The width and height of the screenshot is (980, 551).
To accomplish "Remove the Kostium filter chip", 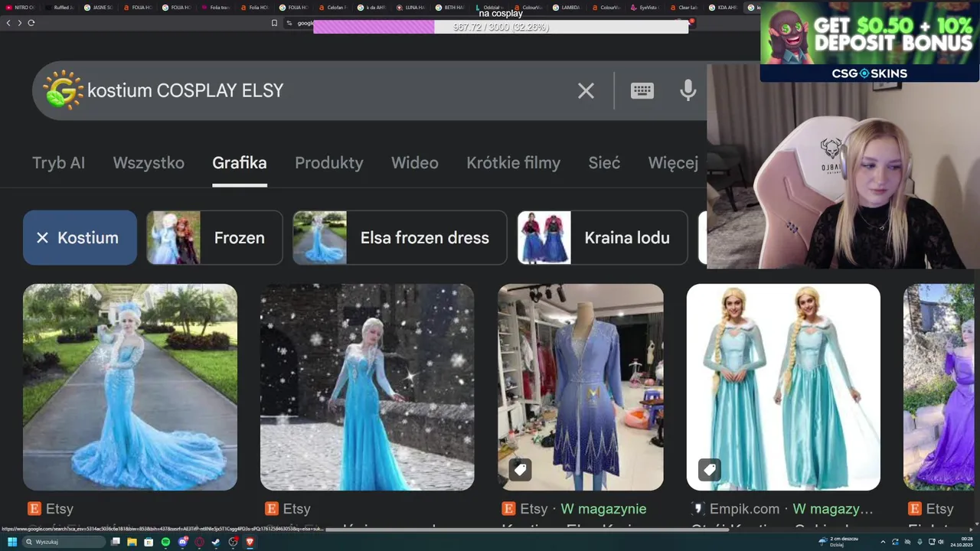I will coord(80,238).
